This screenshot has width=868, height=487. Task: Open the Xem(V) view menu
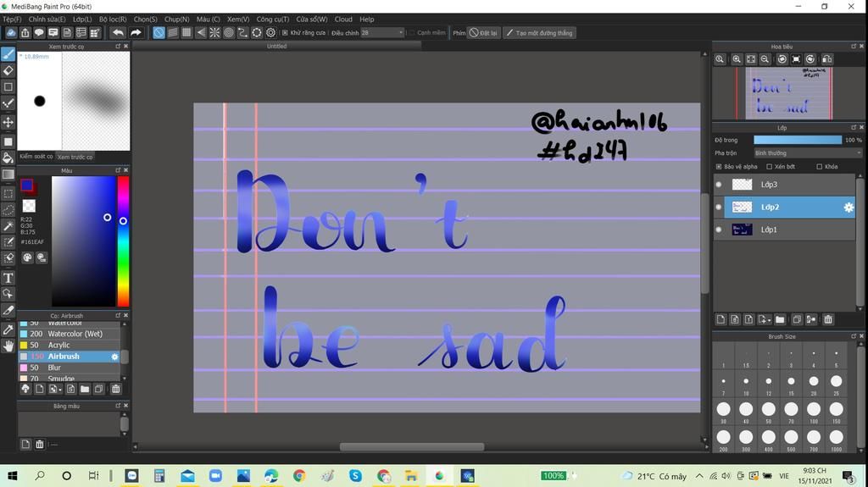click(238, 19)
